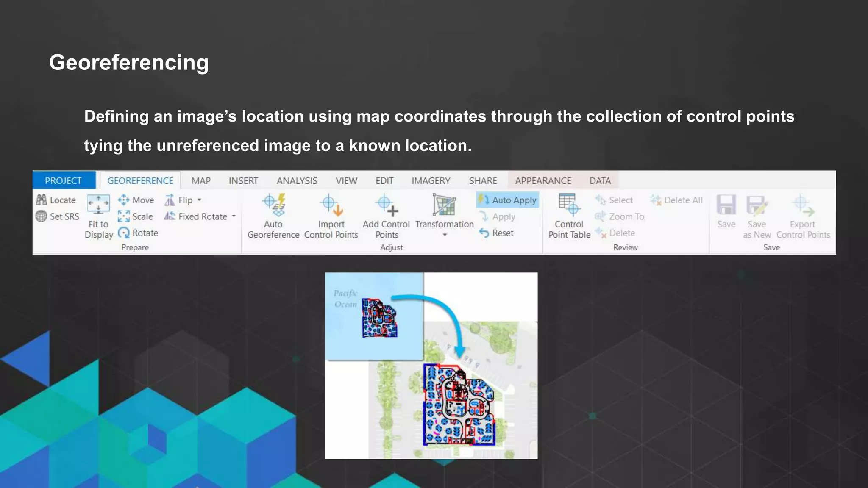Select the Rotate tool
This screenshot has height=488, width=868.
coord(138,233)
